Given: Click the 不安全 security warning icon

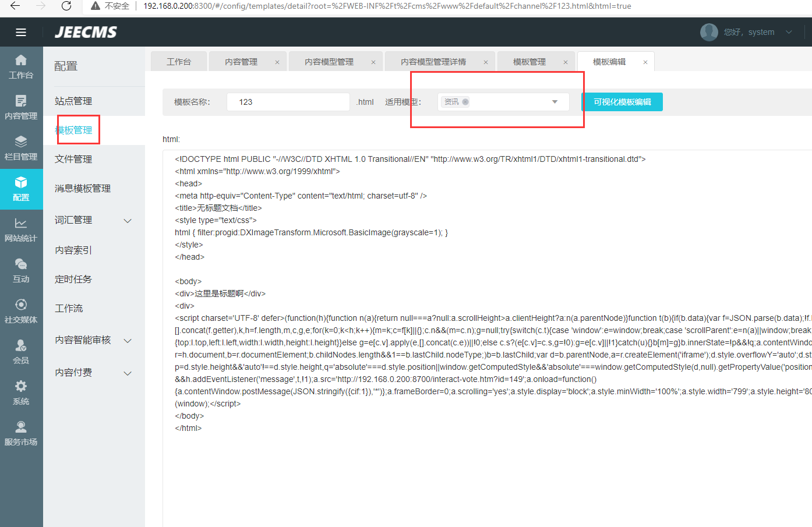Looking at the screenshot, I should pos(96,6).
